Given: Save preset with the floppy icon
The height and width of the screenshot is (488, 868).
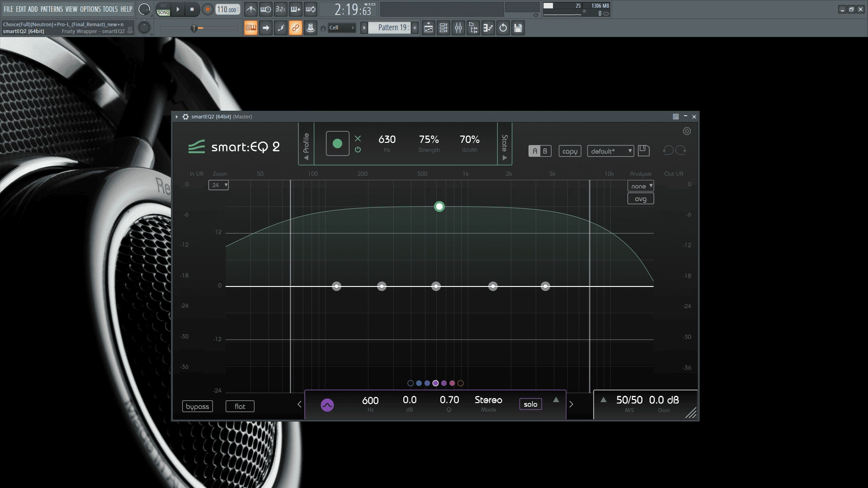Looking at the screenshot, I should point(644,150).
